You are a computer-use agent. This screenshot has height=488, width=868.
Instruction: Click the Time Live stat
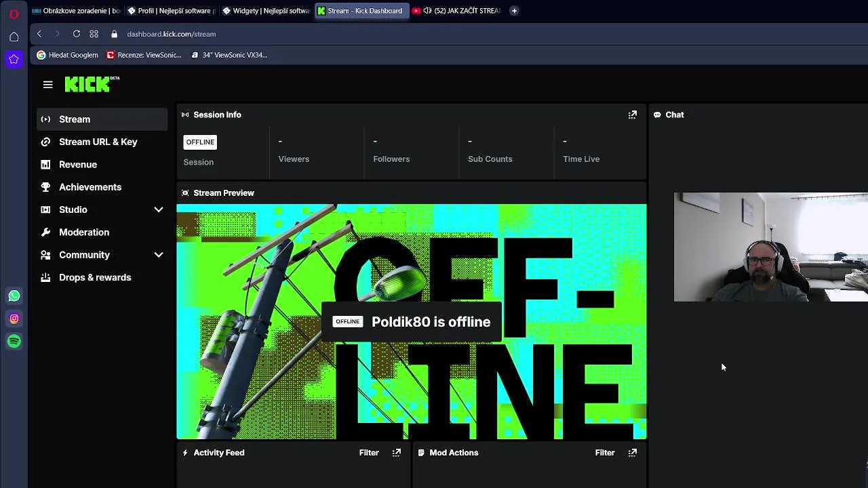[581, 150]
